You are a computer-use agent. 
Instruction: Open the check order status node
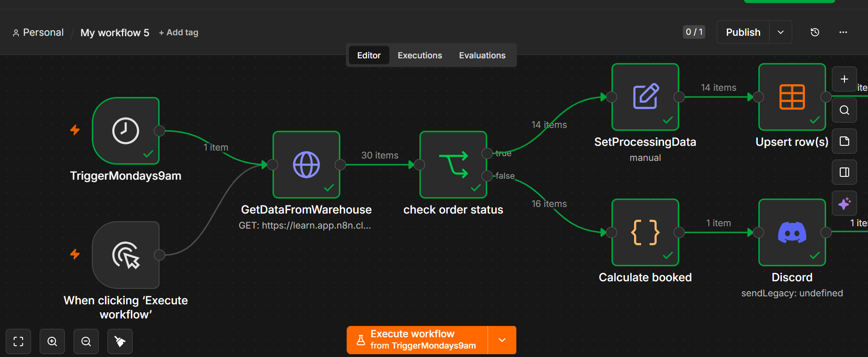[453, 165]
